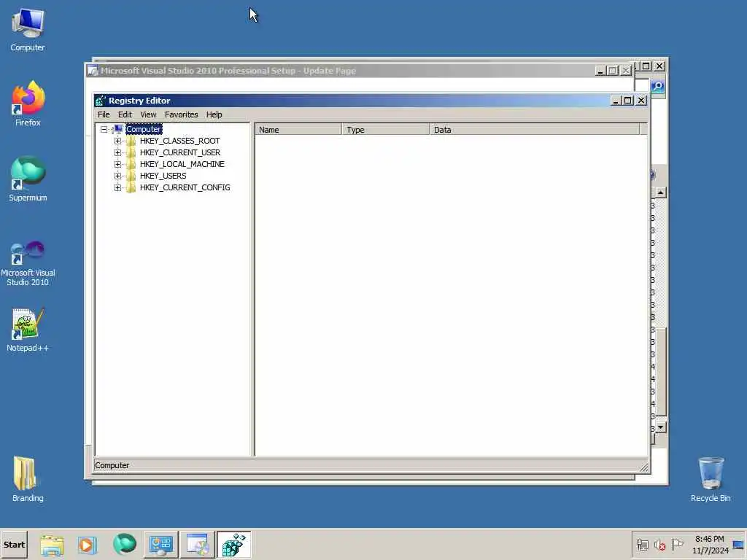
Task: Open Supermium browser from the taskbar
Action: click(x=124, y=544)
